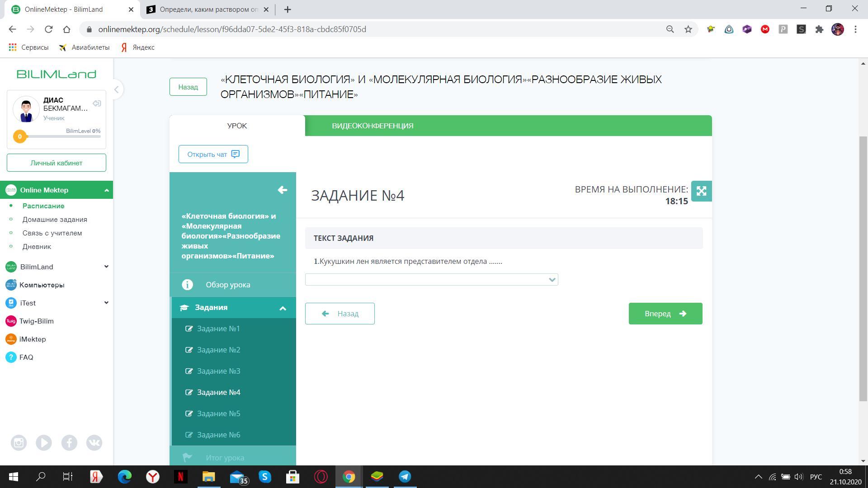The width and height of the screenshot is (868, 488).
Task: Click the page vertical scrollbar
Action: click(863, 268)
